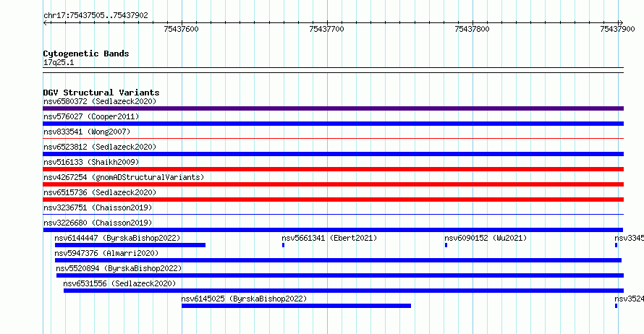Click nsv5947376 (Almarri2020) label
644x334 pixels.
[106, 253]
